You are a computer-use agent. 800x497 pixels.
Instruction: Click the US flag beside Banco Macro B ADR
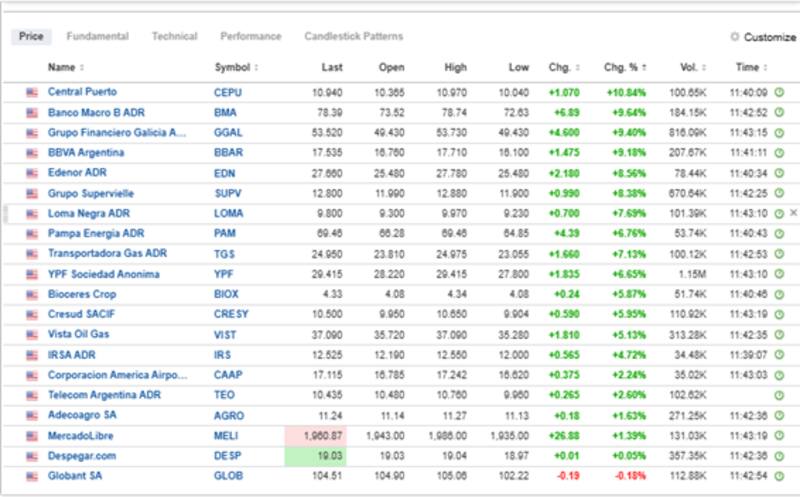[32, 112]
